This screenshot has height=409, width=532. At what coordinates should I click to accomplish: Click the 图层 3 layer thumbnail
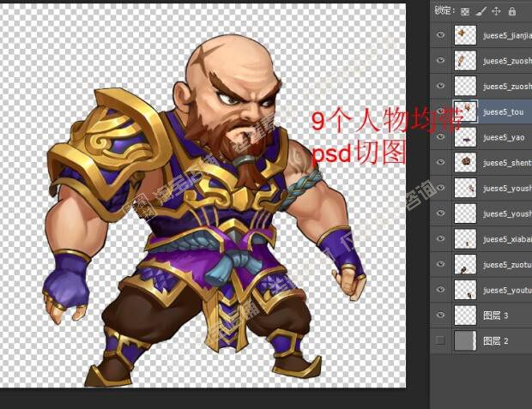(x=465, y=315)
